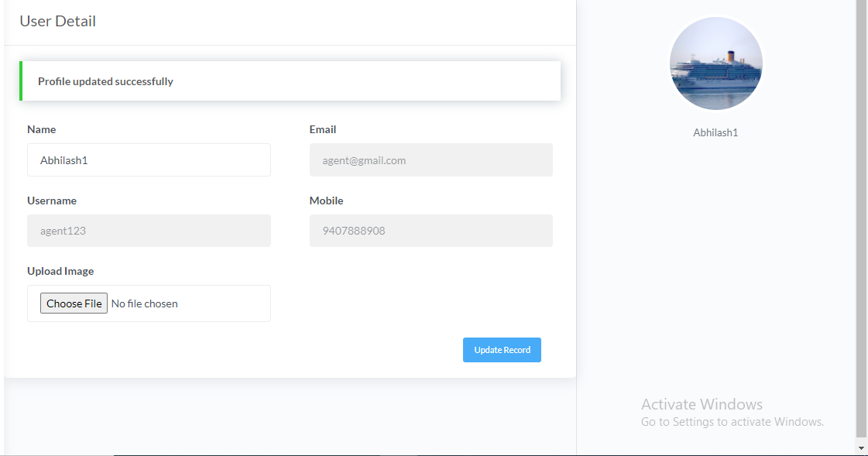Click the Name field label
The image size is (868, 456).
pos(42,129)
